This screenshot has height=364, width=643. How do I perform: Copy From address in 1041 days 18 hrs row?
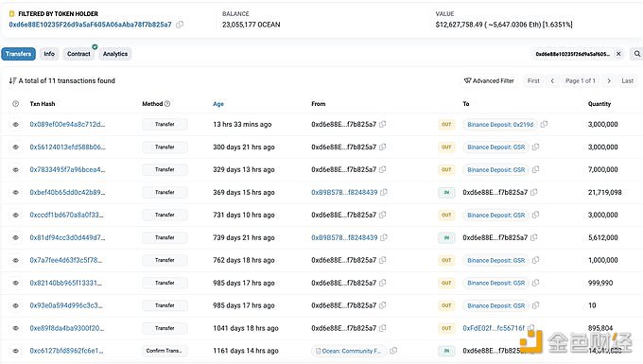[383, 328]
